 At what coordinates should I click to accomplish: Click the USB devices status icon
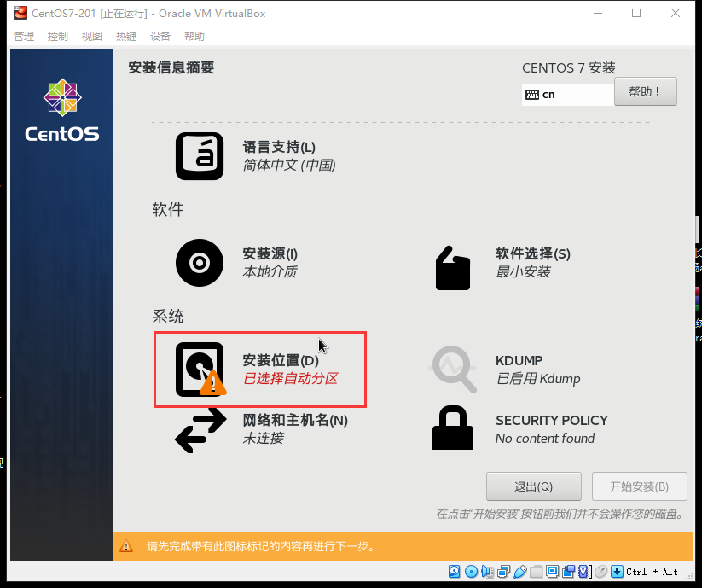click(x=519, y=572)
